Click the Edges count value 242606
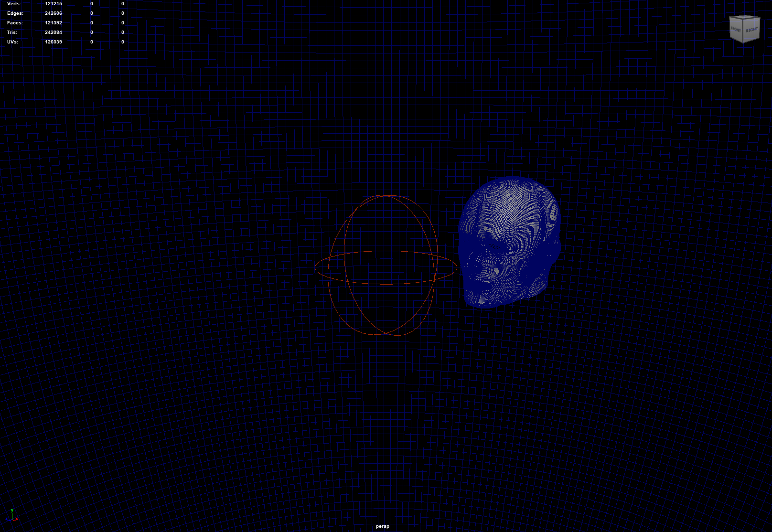The width and height of the screenshot is (772, 532). [54, 13]
